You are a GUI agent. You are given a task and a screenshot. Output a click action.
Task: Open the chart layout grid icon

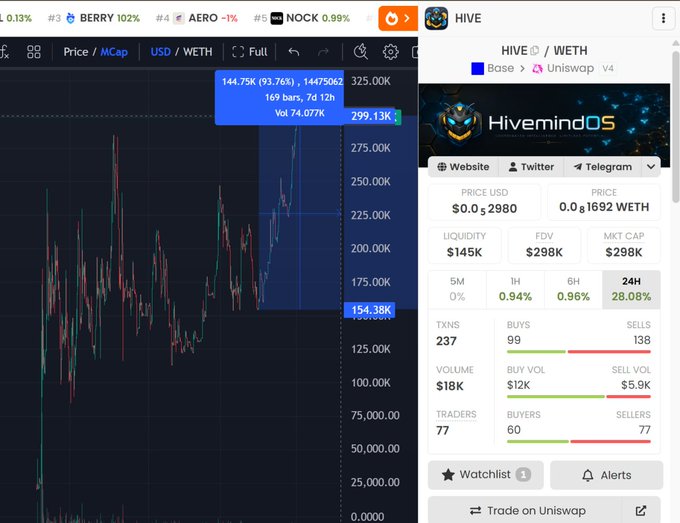[34, 52]
